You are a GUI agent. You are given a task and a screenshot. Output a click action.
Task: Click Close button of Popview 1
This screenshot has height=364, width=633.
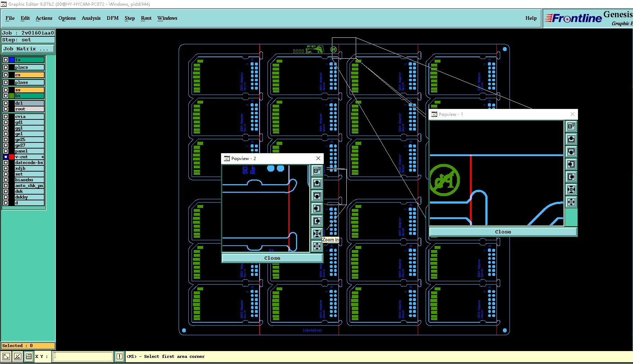[x=503, y=232]
